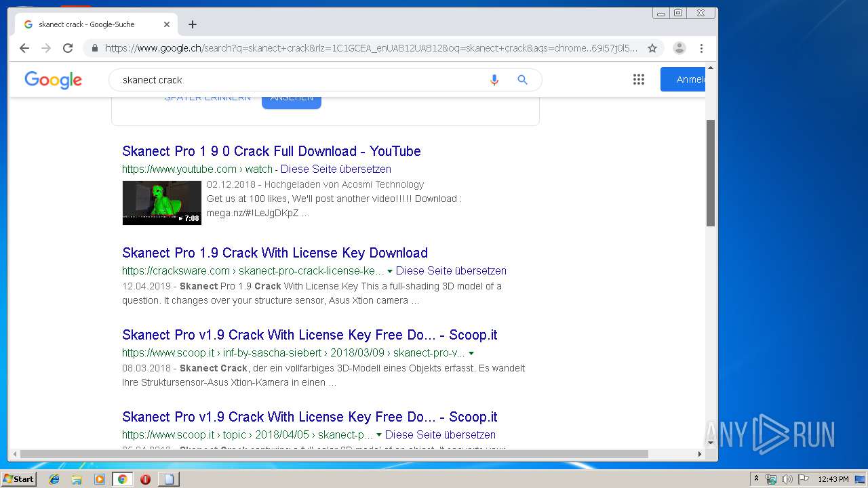Open the Google apps grid
Screen dimensions: 868x488
pyautogui.click(x=638, y=80)
